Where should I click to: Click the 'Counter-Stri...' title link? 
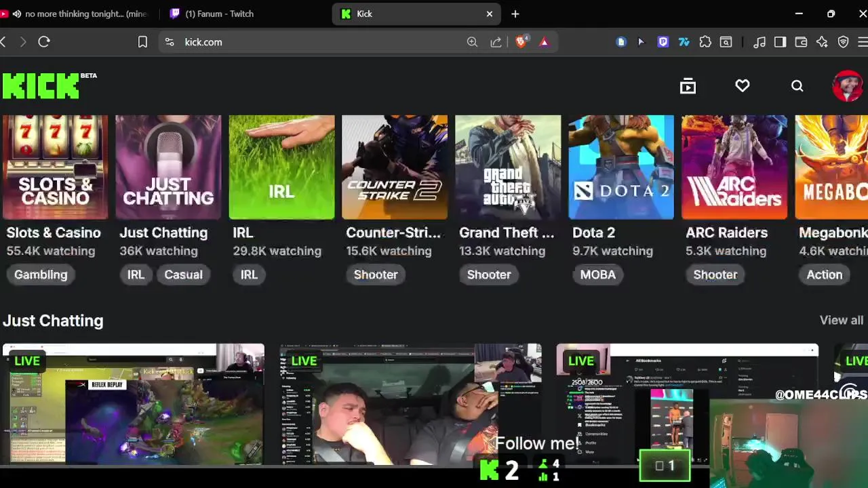[x=393, y=232]
